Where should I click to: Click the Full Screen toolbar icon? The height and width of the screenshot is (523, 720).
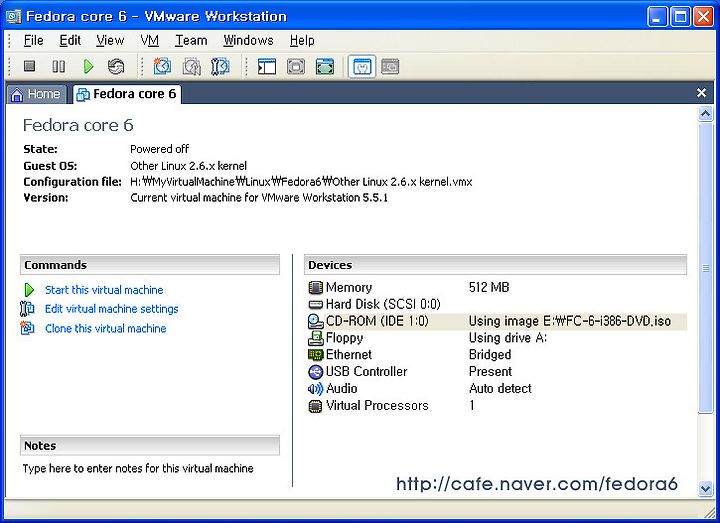(325, 67)
